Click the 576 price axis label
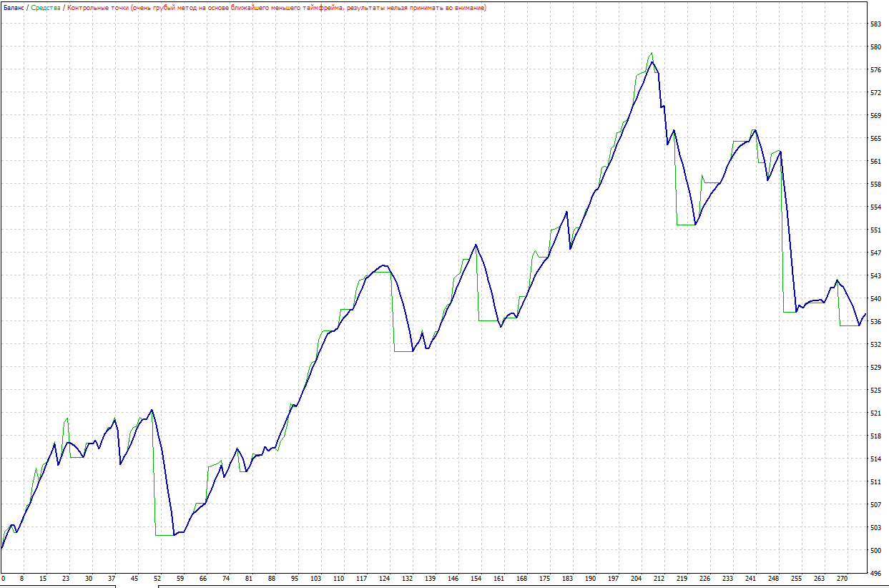Screen dimensions: 889x588 click(875, 70)
